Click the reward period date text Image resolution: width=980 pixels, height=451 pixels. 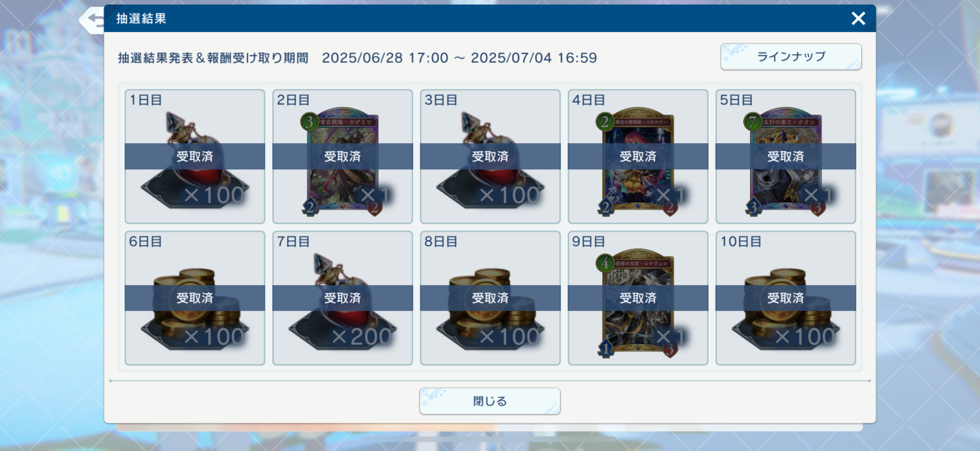460,58
